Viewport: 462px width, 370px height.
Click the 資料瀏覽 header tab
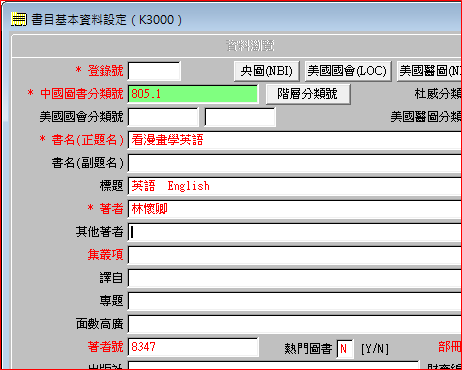pyautogui.click(x=250, y=46)
